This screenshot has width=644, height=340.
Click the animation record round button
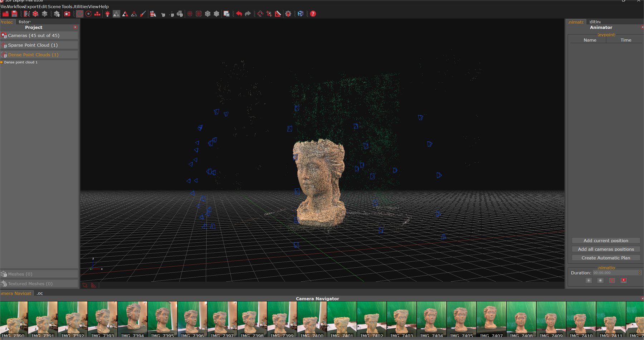click(x=600, y=280)
